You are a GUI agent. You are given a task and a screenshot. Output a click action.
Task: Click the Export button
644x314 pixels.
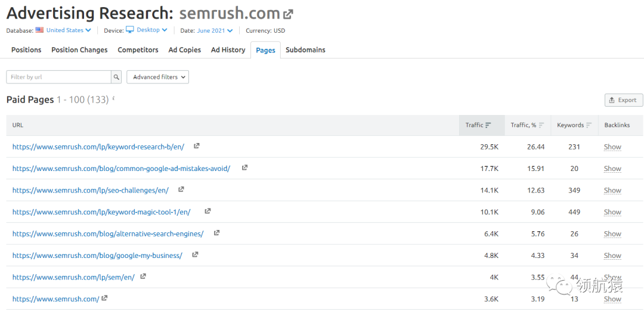623,100
